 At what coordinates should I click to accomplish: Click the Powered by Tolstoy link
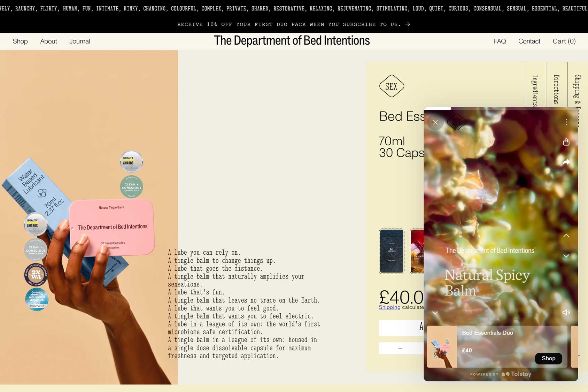tap(501, 374)
